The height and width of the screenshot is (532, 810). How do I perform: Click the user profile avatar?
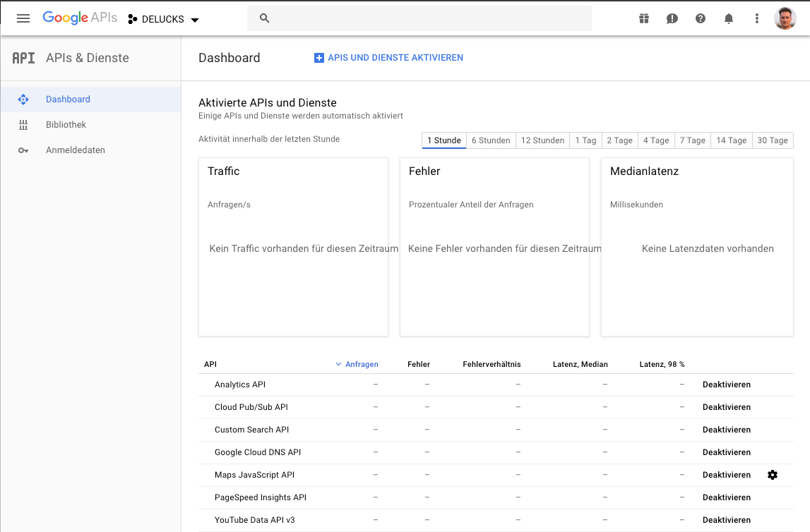[785, 18]
